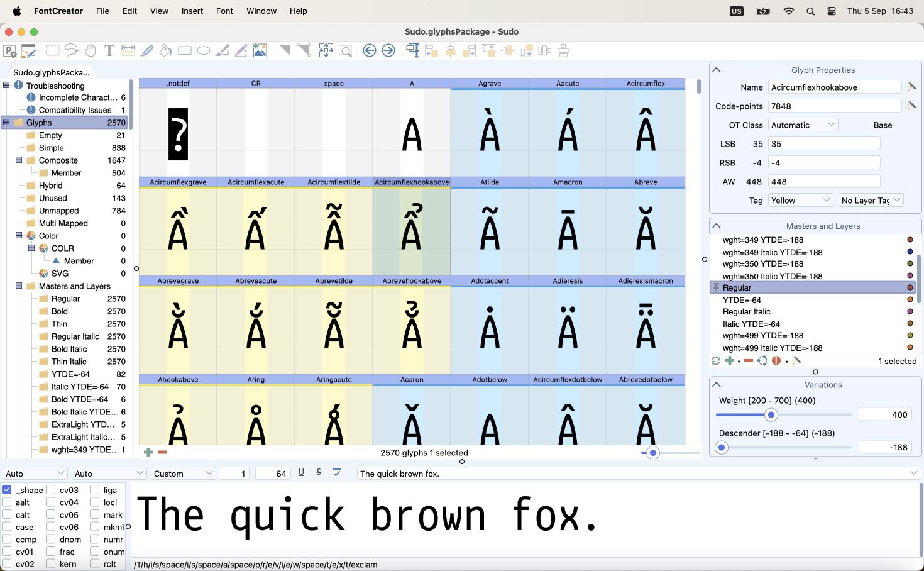Screen dimensions: 924x571
Task: Click the insert image toolbar icon
Action: 260,51
